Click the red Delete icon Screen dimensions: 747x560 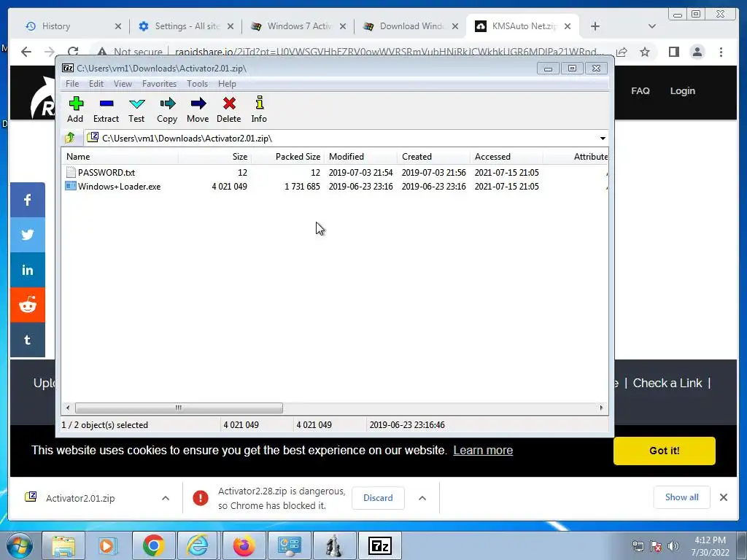click(x=228, y=109)
